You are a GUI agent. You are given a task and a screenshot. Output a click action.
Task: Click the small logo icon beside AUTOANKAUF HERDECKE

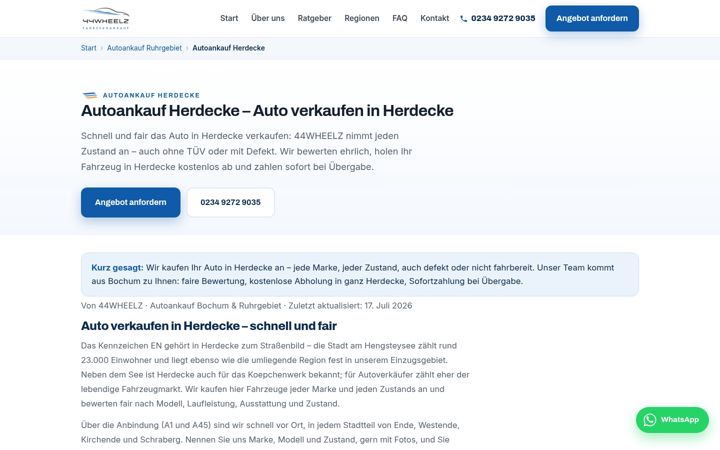pyautogui.click(x=90, y=95)
